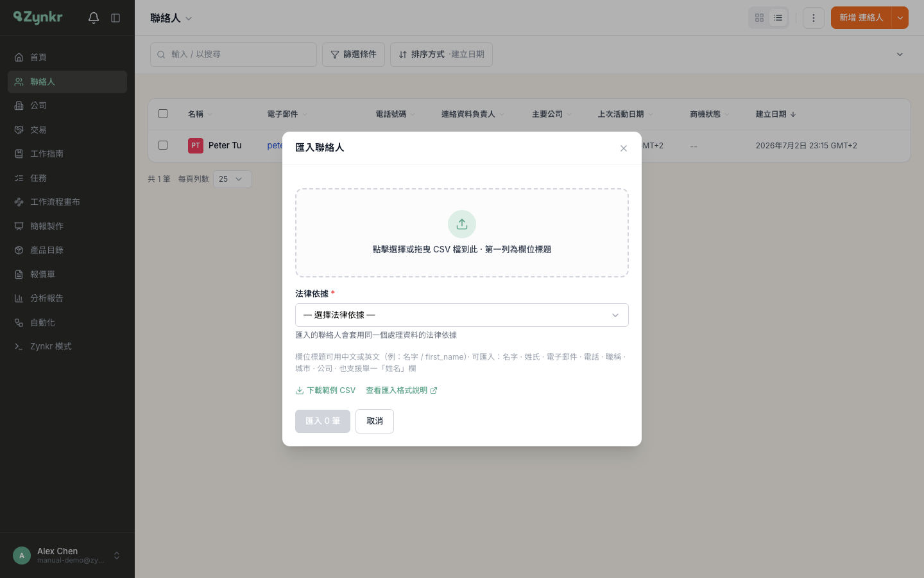Open 電子郵件 column header menu
The height and width of the screenshot is (578, 924).
click(287, 114)
